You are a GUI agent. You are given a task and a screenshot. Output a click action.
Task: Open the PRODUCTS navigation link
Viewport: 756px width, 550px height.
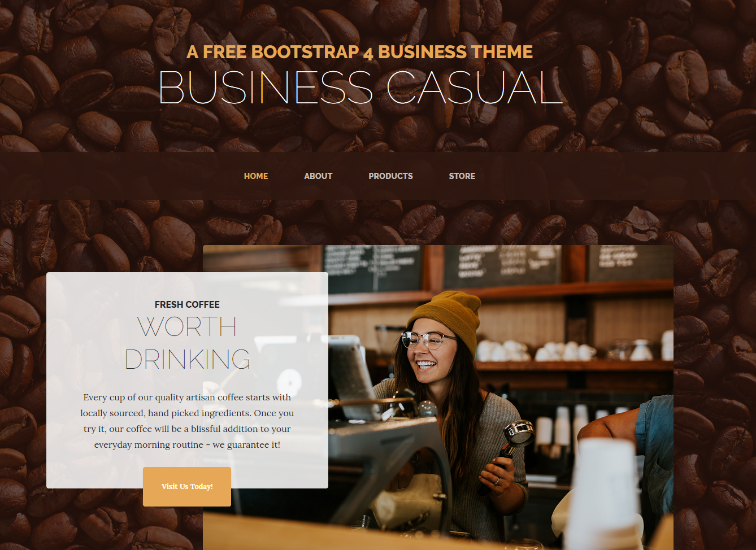click(390, 176)
